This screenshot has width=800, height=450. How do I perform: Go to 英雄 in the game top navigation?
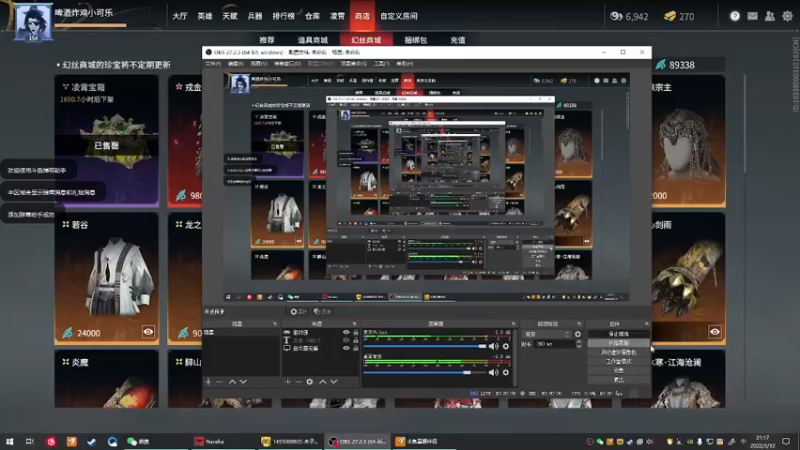tap(205, 16)
